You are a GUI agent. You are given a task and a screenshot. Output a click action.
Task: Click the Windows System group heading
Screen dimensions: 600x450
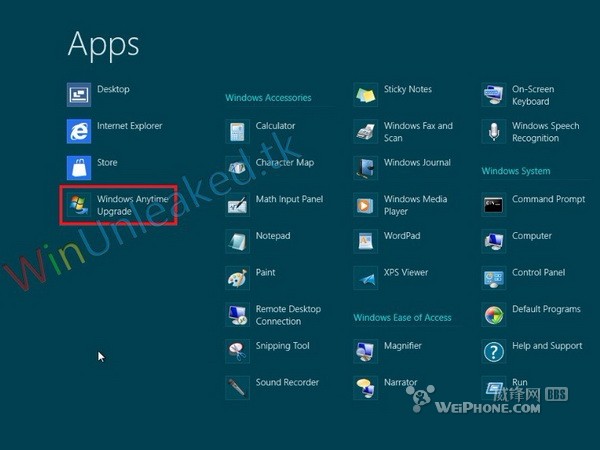516,171
